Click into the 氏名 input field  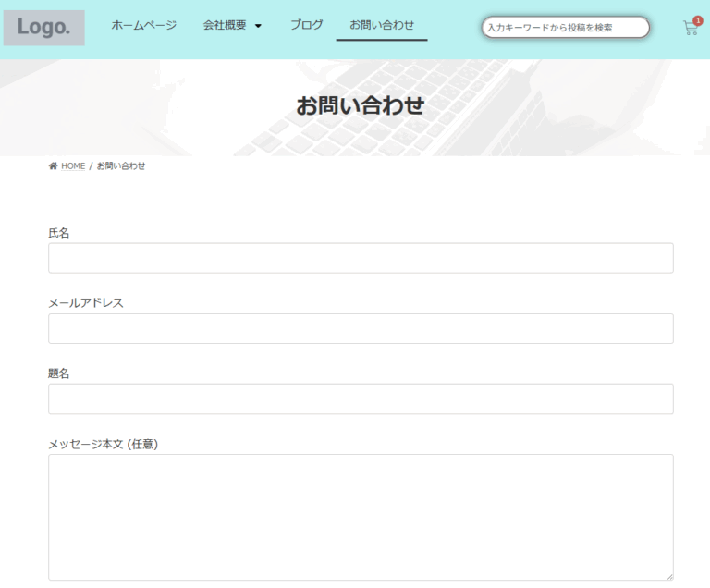pyautogui.click(x=361, y=258)
